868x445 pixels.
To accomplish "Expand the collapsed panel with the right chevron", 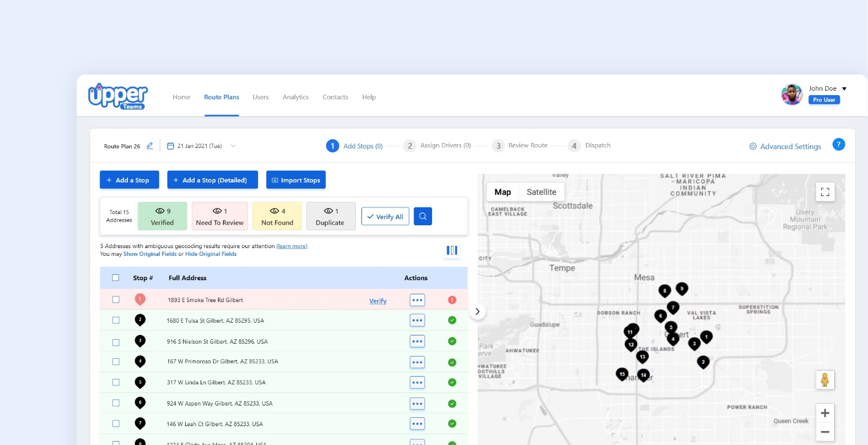I will click(x=477, y=311).
